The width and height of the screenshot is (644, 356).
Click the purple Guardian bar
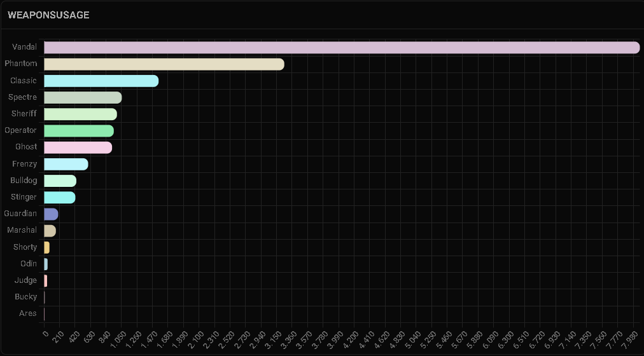[x=51, y=214]
